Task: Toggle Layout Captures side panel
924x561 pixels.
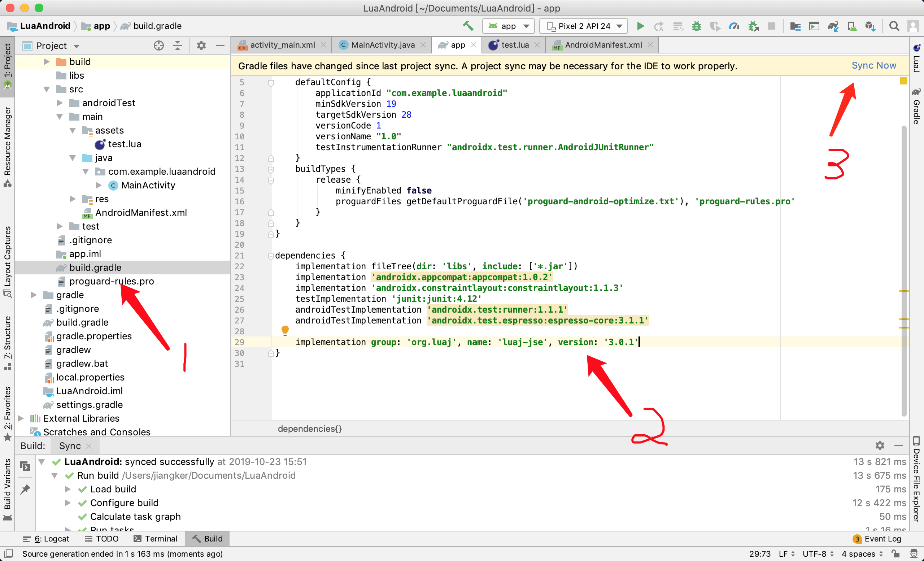Action: (x=8, y=261)
